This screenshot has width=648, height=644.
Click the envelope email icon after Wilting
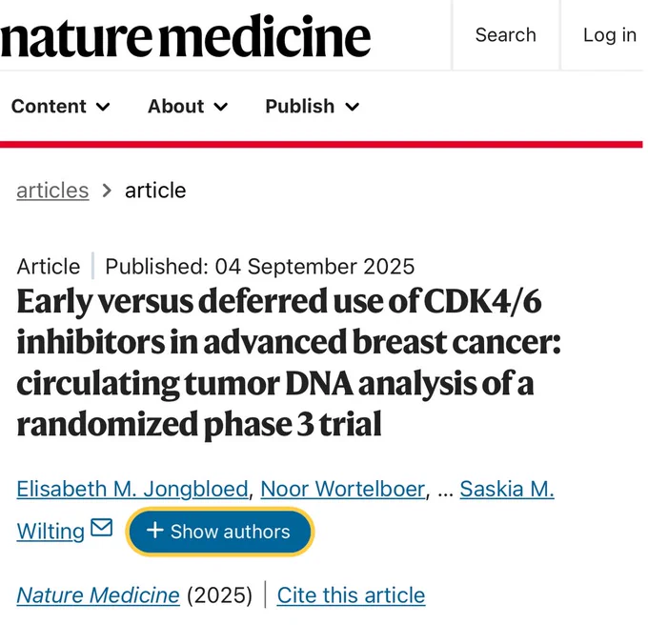[x=101, y=528]
